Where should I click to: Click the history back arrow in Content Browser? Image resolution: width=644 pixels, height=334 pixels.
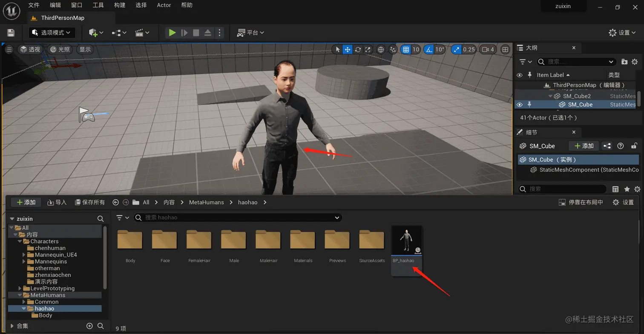pos(115,202)
